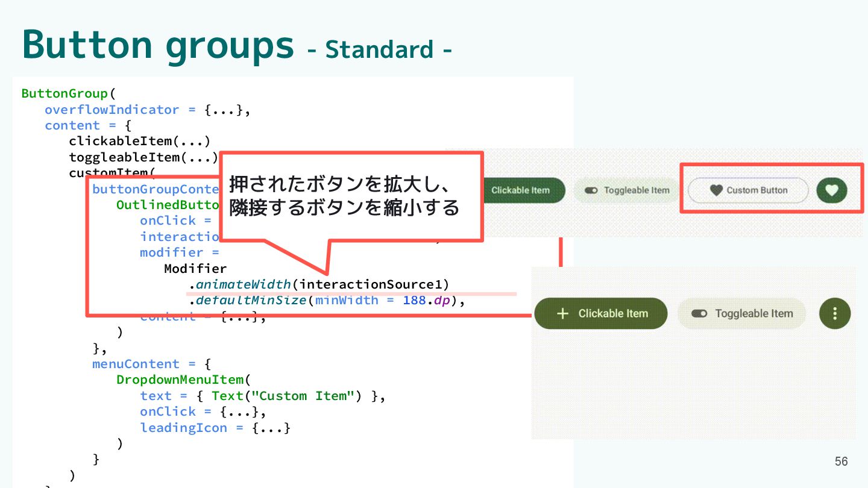868x488 pixels.
Task: Click the 'Modifier' code line
Action: click(195, 268)
